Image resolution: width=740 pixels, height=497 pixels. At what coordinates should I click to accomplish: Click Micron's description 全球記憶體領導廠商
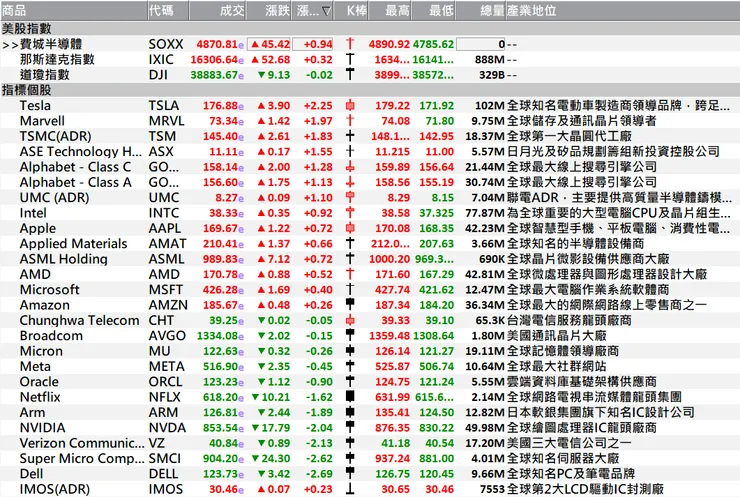(x=563, y=351)
